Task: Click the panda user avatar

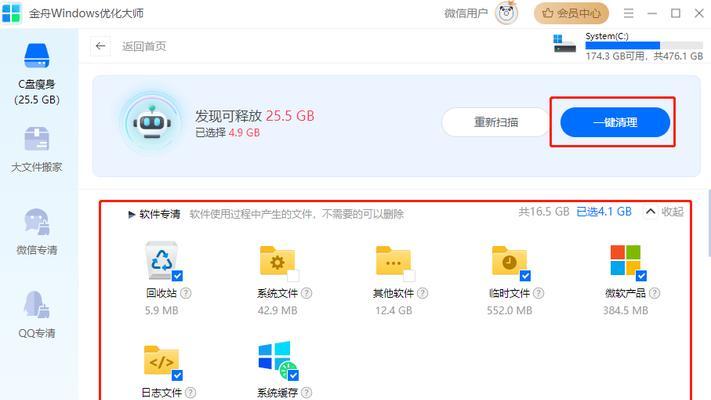Action: [506, 13]
